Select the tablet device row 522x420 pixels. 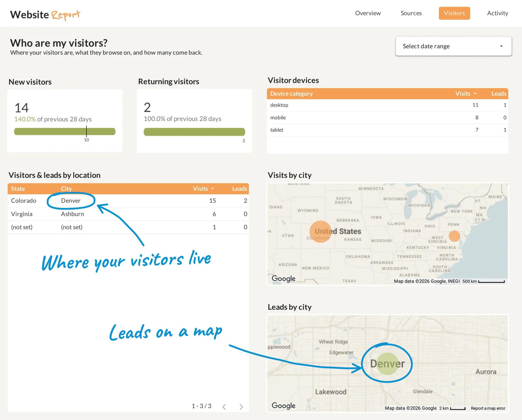pos(387,130)
